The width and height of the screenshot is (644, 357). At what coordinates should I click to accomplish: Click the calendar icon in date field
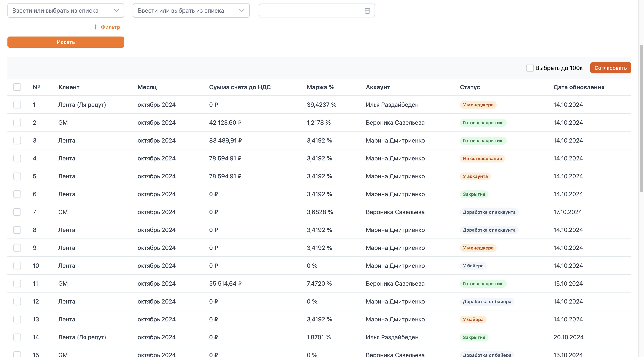(367, 10)
